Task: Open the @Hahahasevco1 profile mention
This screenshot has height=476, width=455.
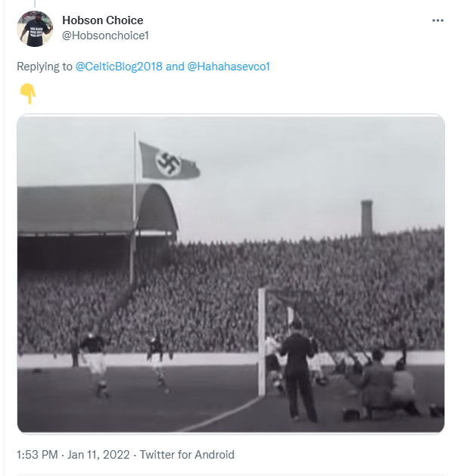Action: (x=229, y=67)
